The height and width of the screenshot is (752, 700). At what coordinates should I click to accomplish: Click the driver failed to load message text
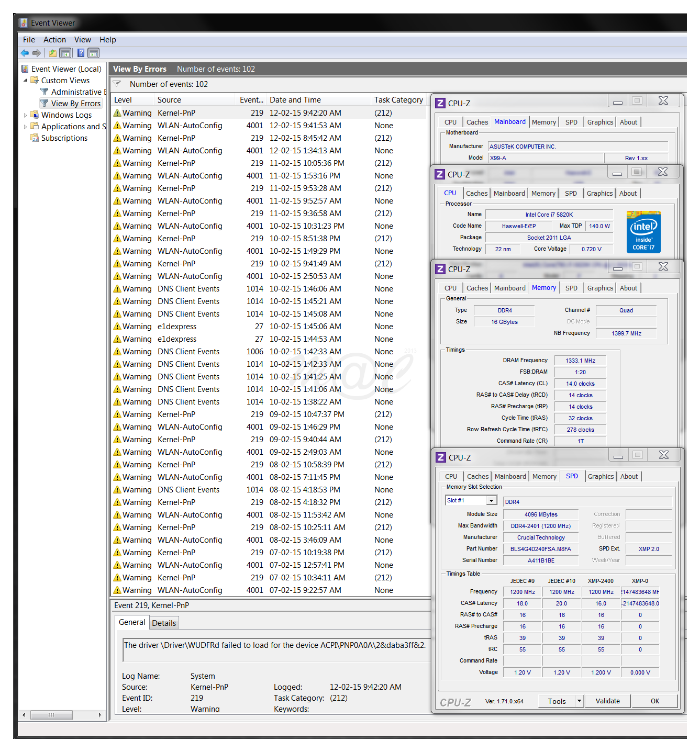[274, 645]
